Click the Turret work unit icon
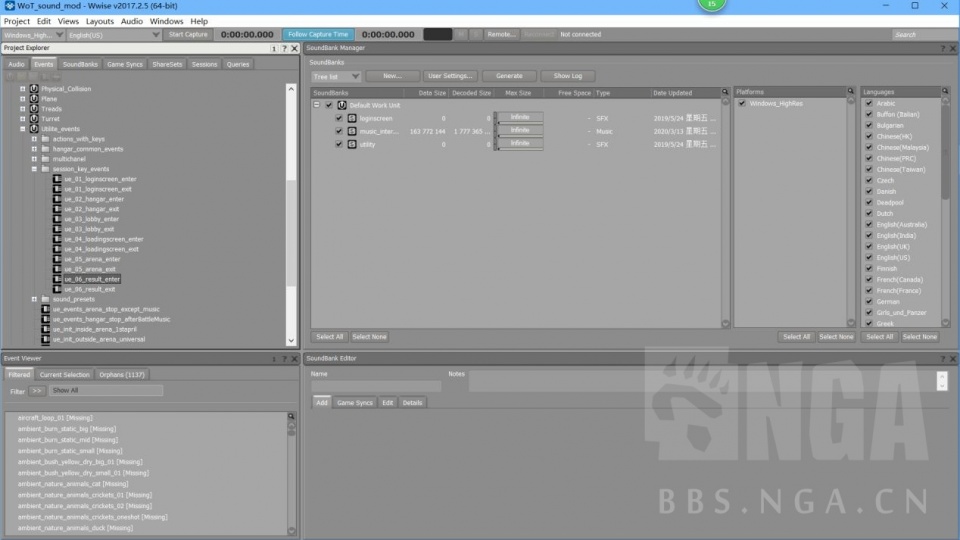 [34, 119]
